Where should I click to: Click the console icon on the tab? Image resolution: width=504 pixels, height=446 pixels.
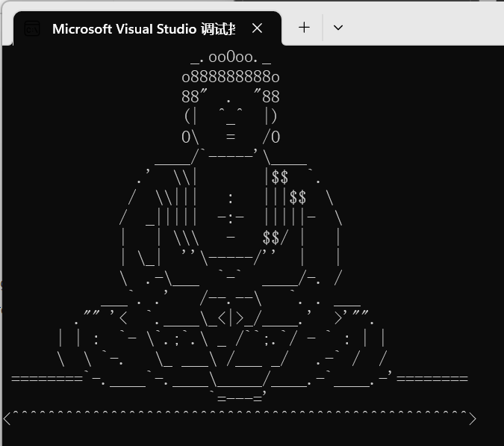tap(32, 28)
